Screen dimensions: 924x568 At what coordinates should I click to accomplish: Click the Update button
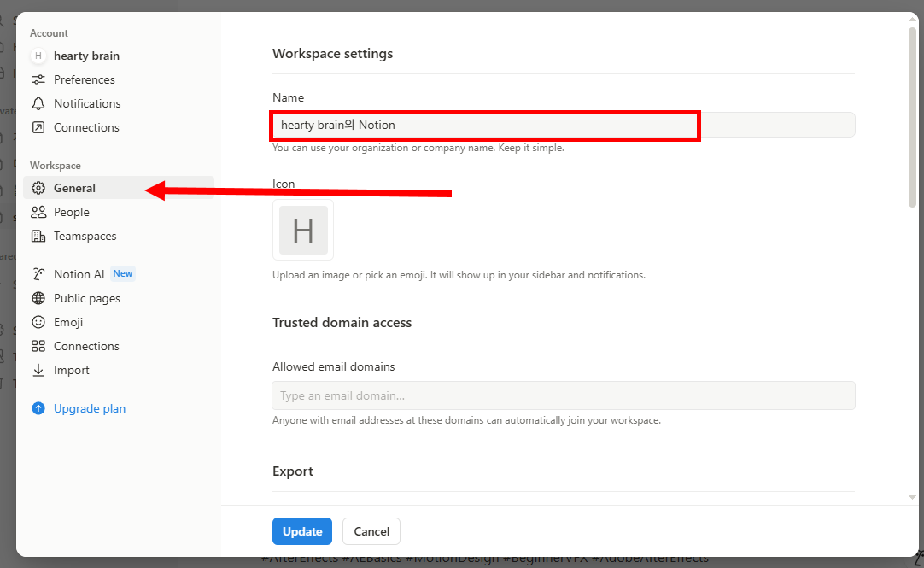[x=302, y=531]
